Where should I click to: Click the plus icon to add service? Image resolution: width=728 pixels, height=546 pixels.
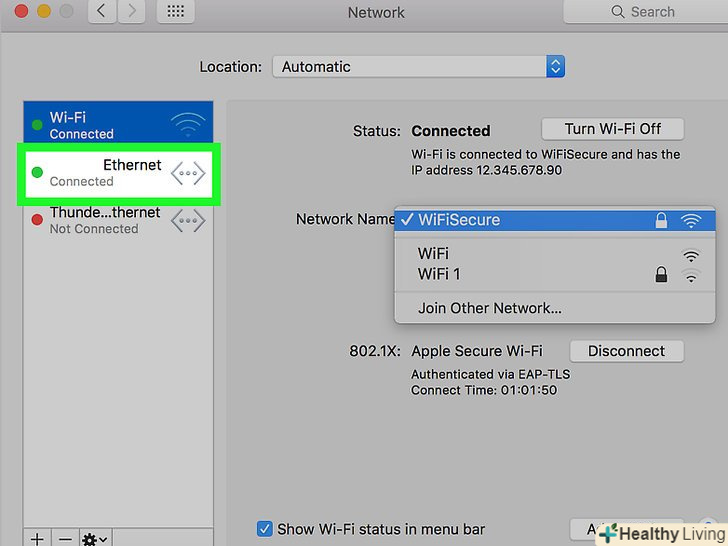point(37,538)
